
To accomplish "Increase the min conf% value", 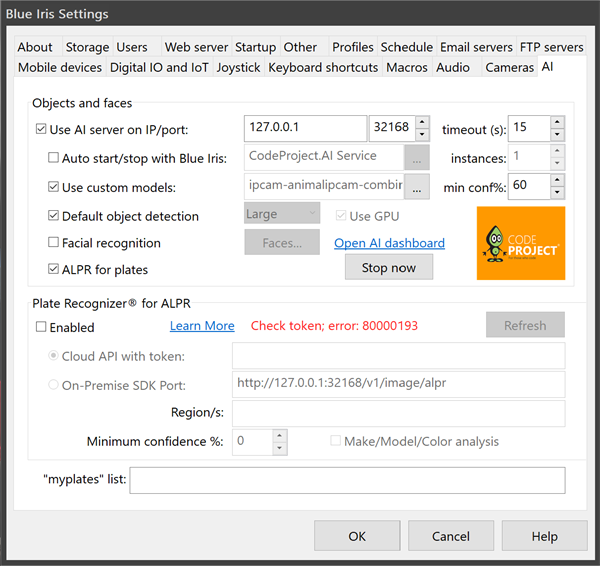I will (557, 180).
